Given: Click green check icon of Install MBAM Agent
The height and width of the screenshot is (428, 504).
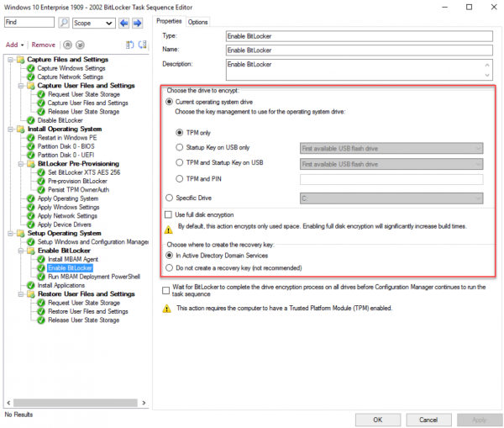Looking at the screenshot, I should [x=41, y=259].
